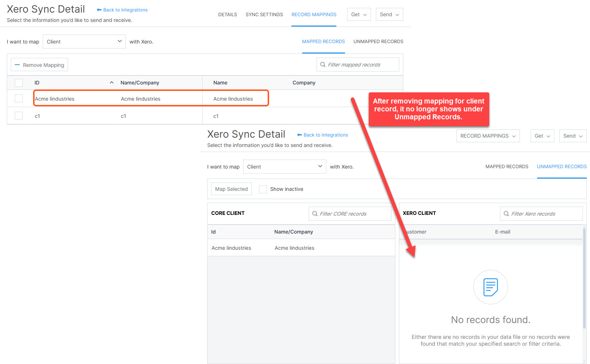Screen dimensions: 590x364
Task: Focus the Filter mapped records field
Action: 358,65
